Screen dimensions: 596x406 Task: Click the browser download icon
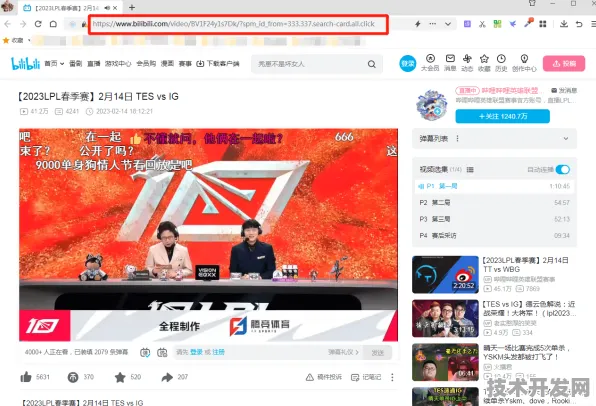(x=564, y=24)
